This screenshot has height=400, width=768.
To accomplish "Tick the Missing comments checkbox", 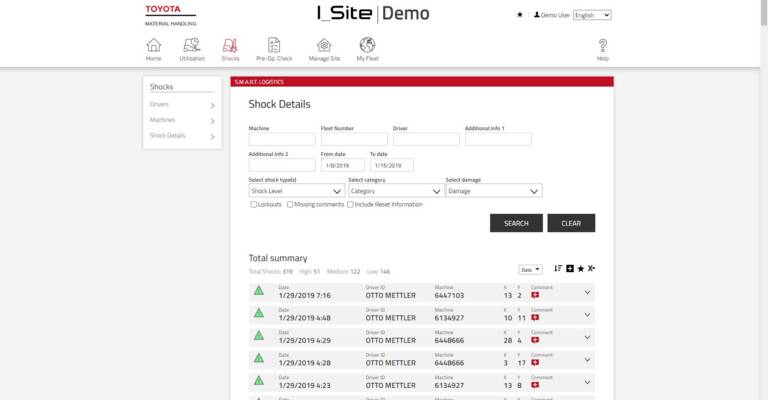I will [x=290, y=204].
